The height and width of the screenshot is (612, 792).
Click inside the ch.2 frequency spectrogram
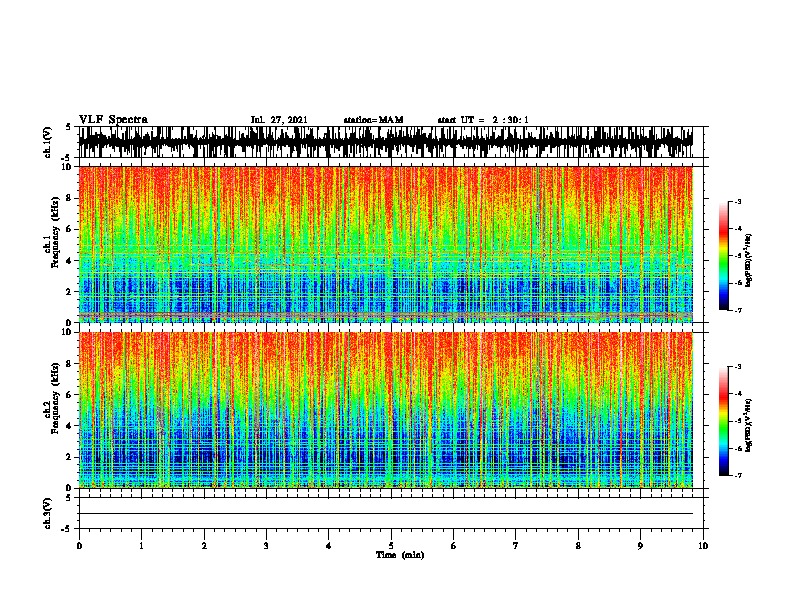click(385, 410)
